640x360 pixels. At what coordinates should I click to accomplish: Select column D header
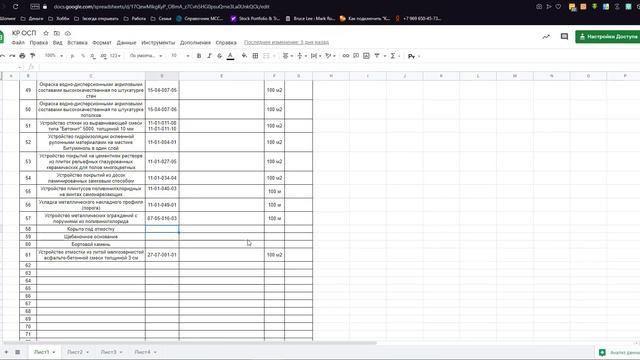pos(162,76)
